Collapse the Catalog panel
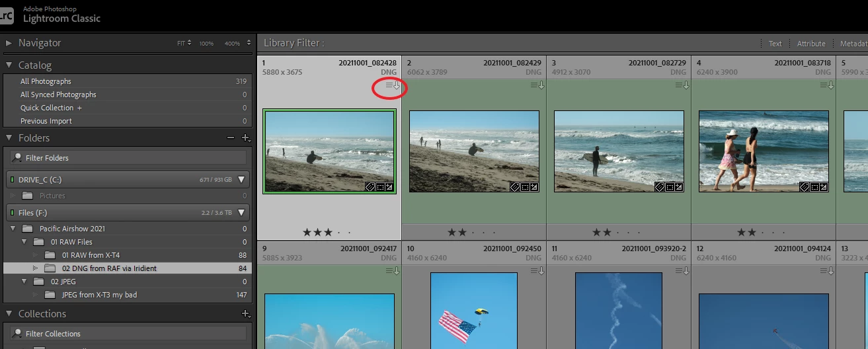 tap(9, 65)
